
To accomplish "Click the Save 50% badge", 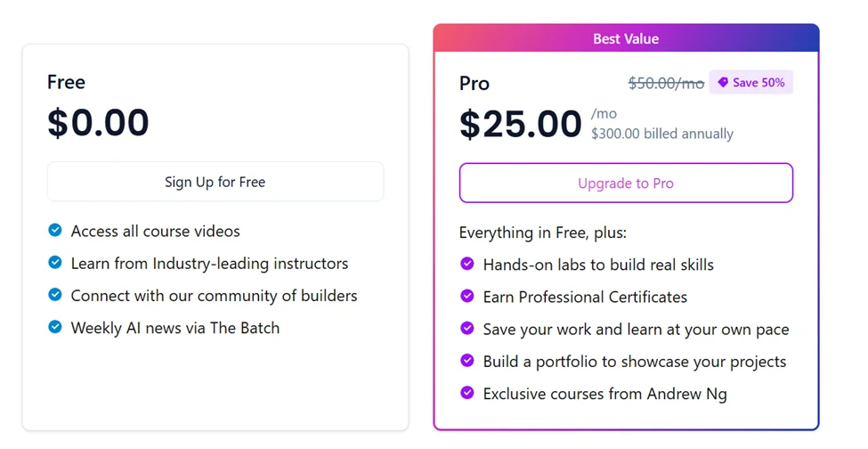I will [750, 83].
